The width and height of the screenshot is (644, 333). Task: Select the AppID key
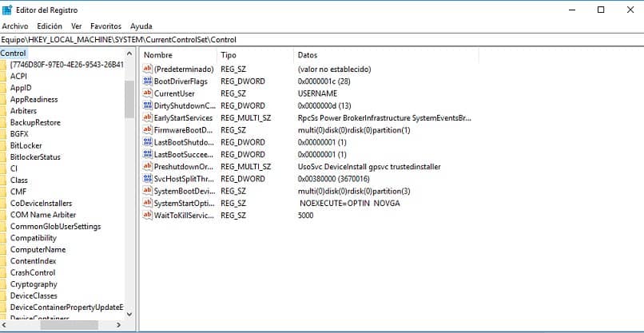point(21,88)
